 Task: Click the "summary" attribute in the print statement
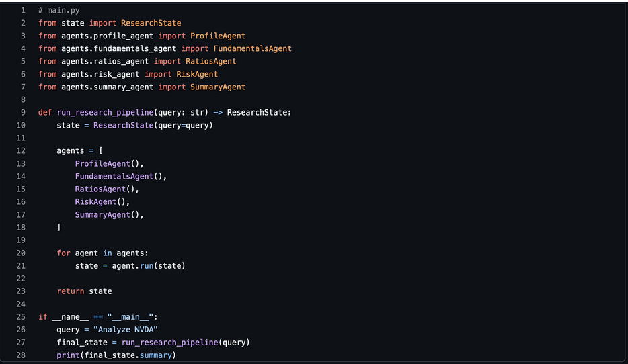pyautogui.click(x=155, y=355)
